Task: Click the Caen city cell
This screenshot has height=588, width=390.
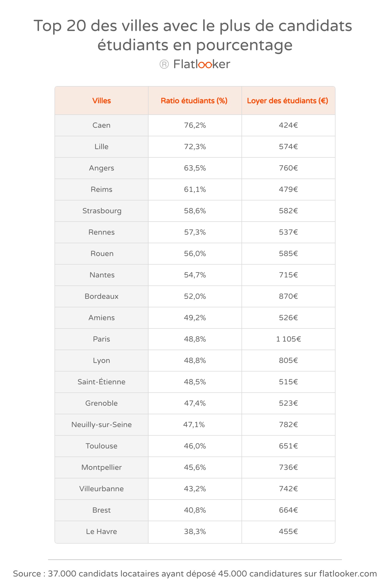Action: pyautogui.click(x=102, y=125)
